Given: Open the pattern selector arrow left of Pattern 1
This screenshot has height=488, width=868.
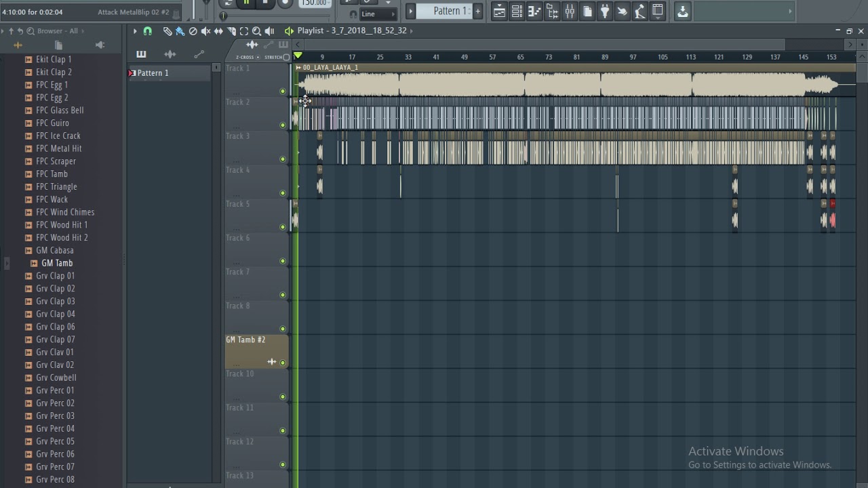Looking at the screenshot, I should tap(410, 11).
